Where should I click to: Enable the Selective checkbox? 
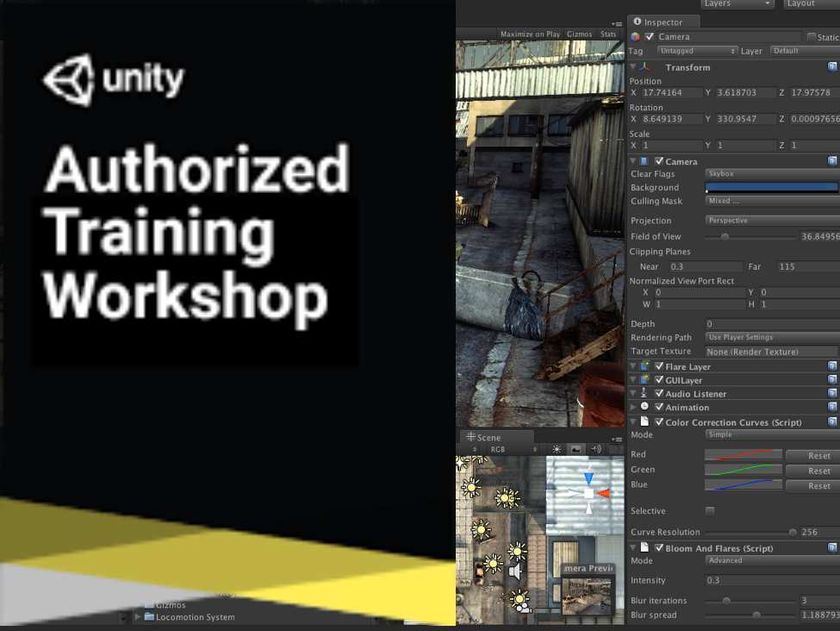click(710, 511)
